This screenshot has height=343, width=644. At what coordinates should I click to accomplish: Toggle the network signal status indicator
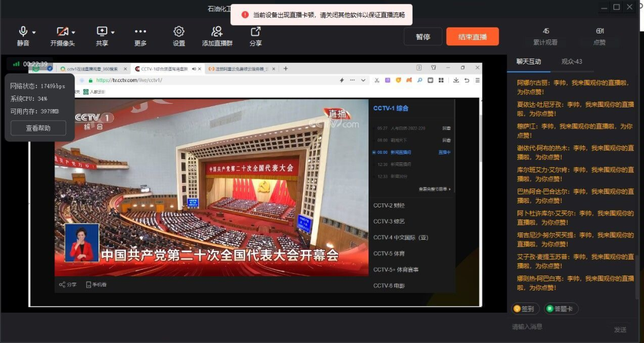point(16,64)
